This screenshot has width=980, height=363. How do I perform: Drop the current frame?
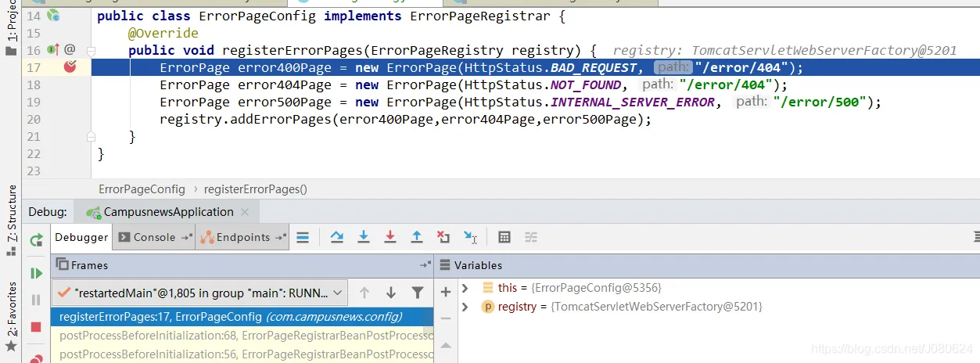point(443,237)
